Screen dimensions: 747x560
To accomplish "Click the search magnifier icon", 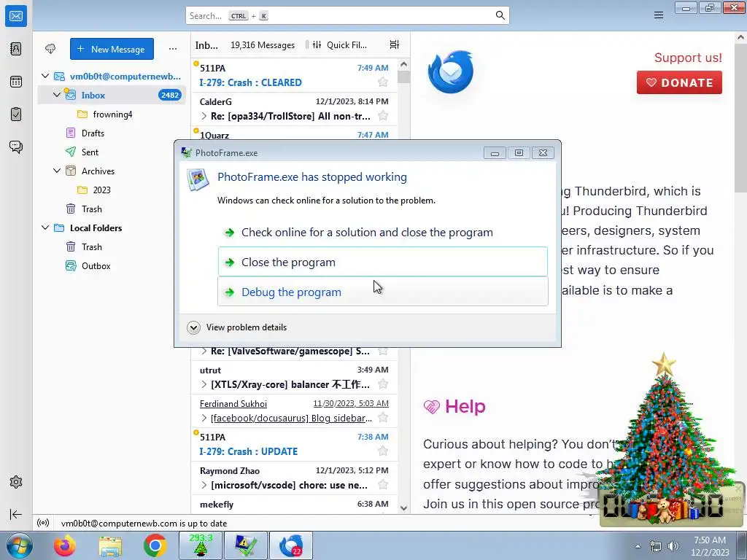I will click(500, 15).
